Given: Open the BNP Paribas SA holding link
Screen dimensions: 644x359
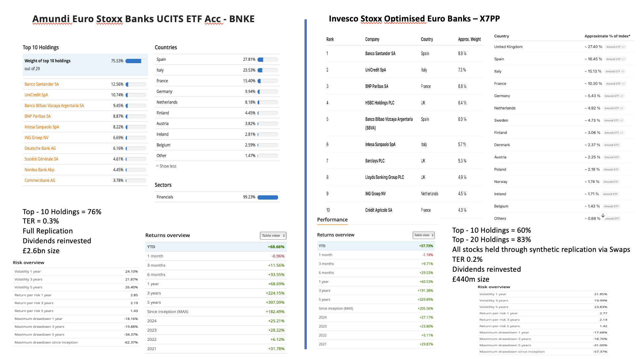Looking at the screenshot, I should coord(38,116).
